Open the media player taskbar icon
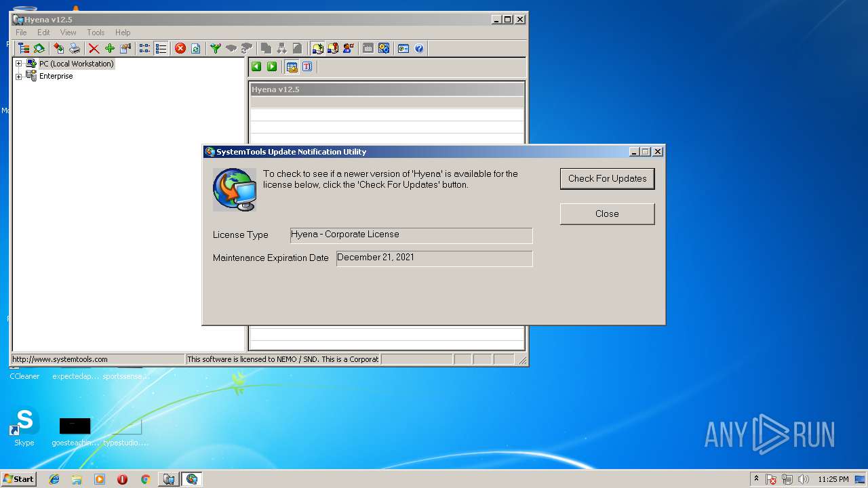This screenshot has height=488, width=868. [x=100, y=479]
